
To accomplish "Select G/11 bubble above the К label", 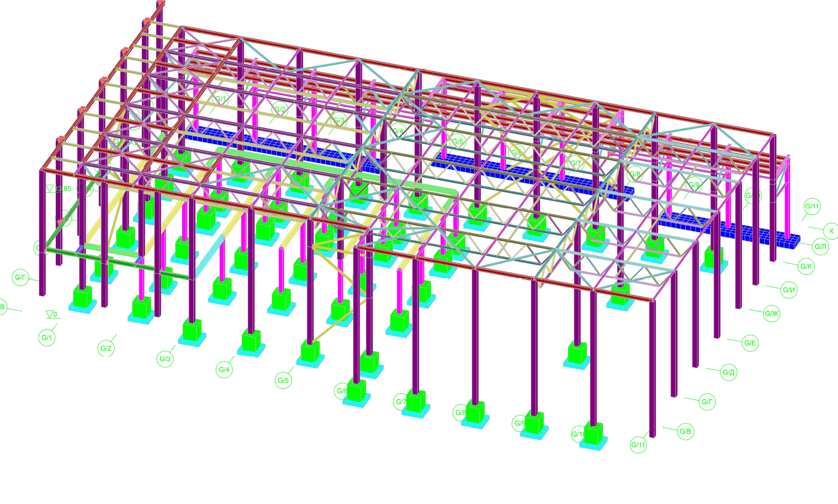I will click(812, 206).
